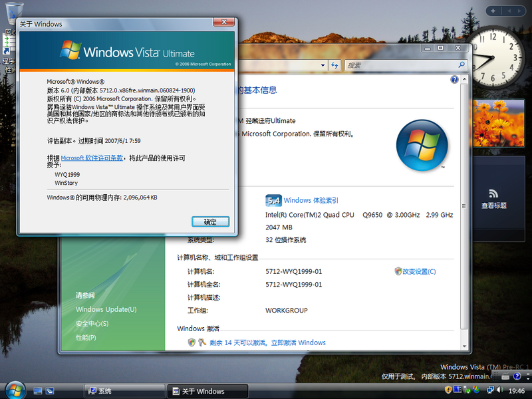Click safely remove hardware tray icon
The width and height of the screenshot is (532, 399).
point(467,390)
